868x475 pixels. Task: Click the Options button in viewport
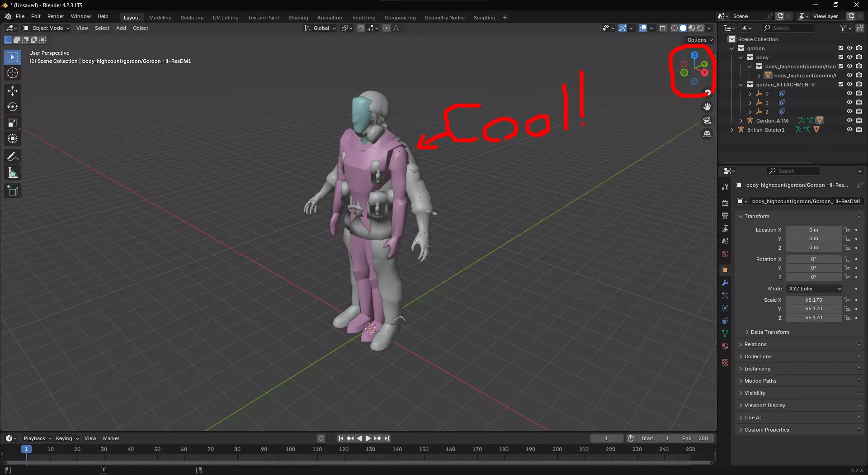699,40
